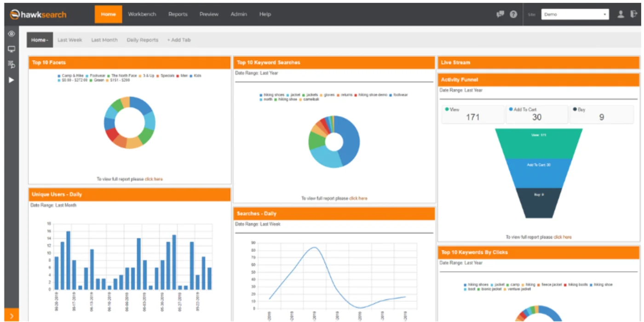Click 'Date Range: Last Month' under Unique Users
Image resolution: width=644 pixels, height=322 pixels.
[x=53, y=205]
